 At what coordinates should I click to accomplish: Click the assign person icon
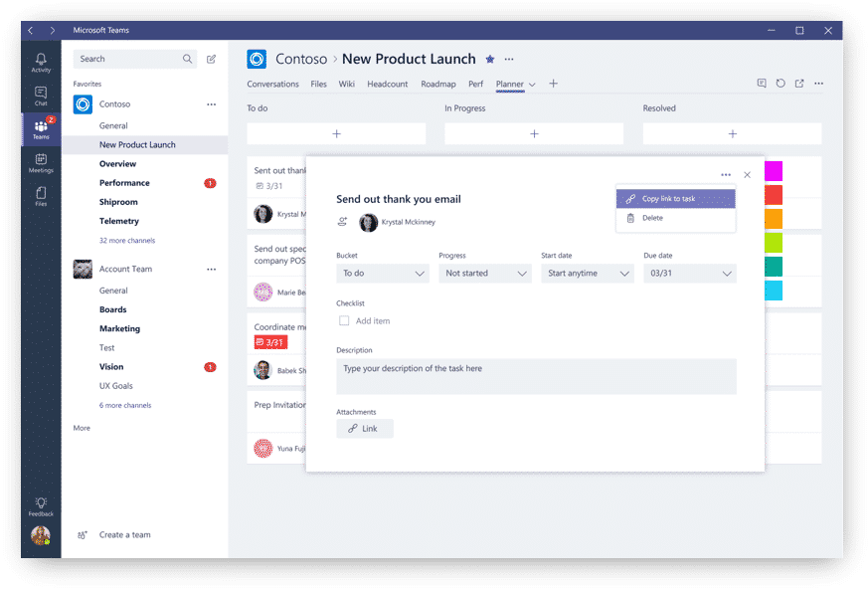pyautogui.click(x=343, y=222)
